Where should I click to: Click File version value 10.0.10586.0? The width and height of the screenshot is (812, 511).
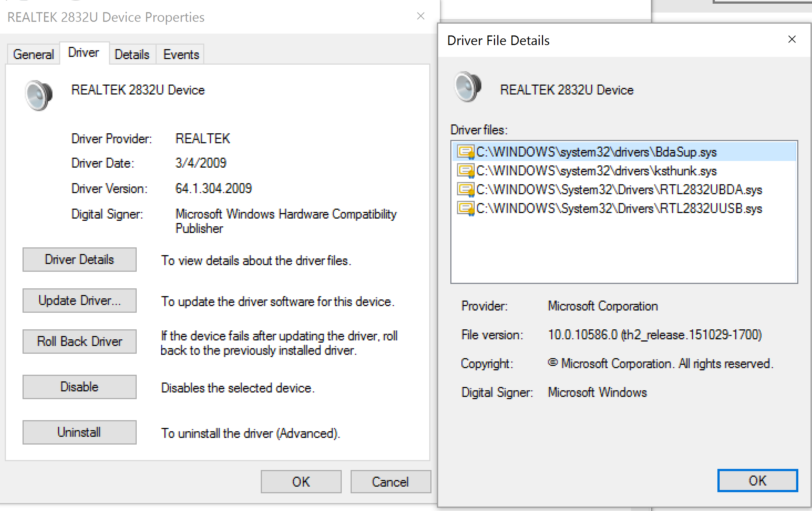[x=655, y=335]
